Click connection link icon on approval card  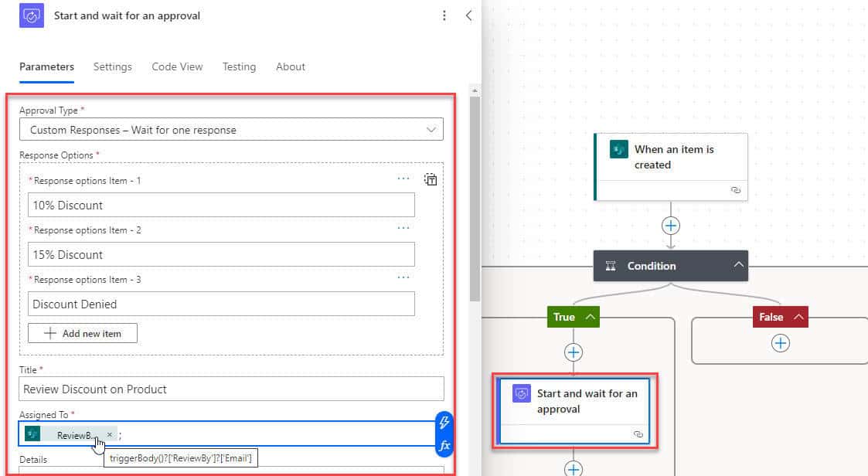pos(638,434)
